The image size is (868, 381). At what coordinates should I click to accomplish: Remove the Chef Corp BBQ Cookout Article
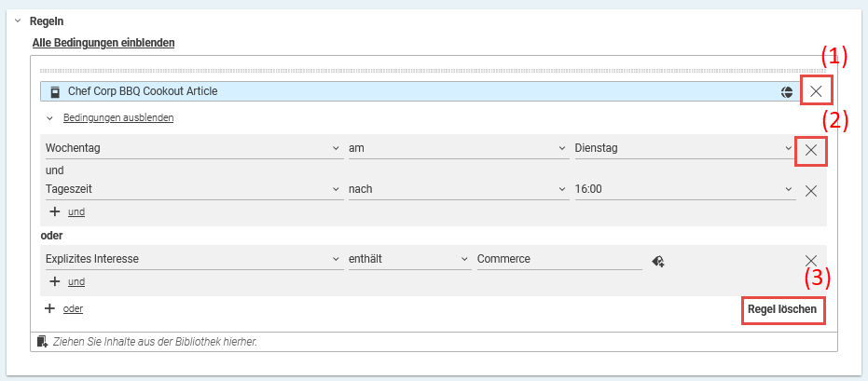(816, 91)
